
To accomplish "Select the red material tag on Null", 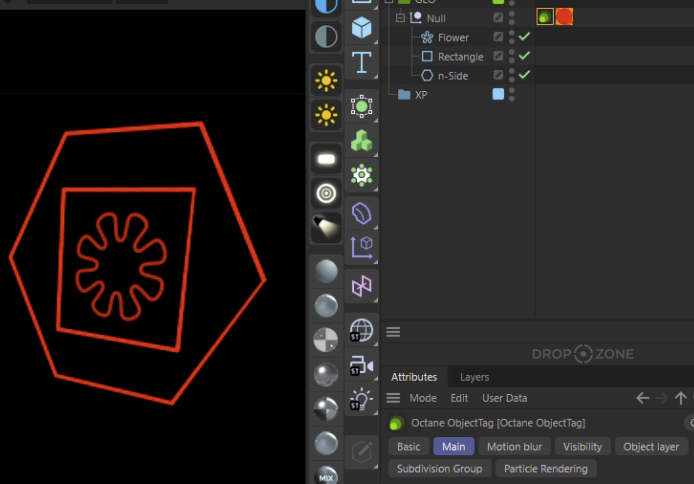I will point(564,17).
